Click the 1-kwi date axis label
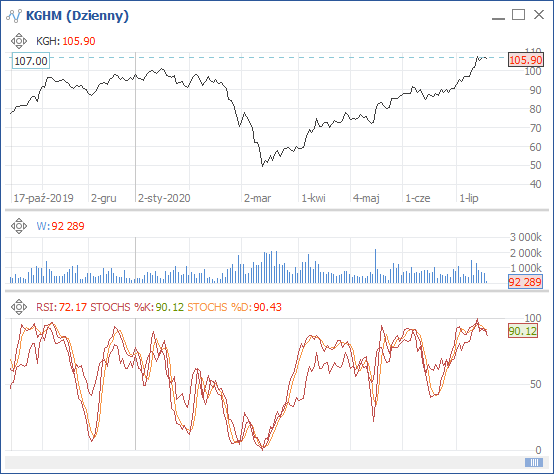The image size is (554, 474). pos(313,198)
